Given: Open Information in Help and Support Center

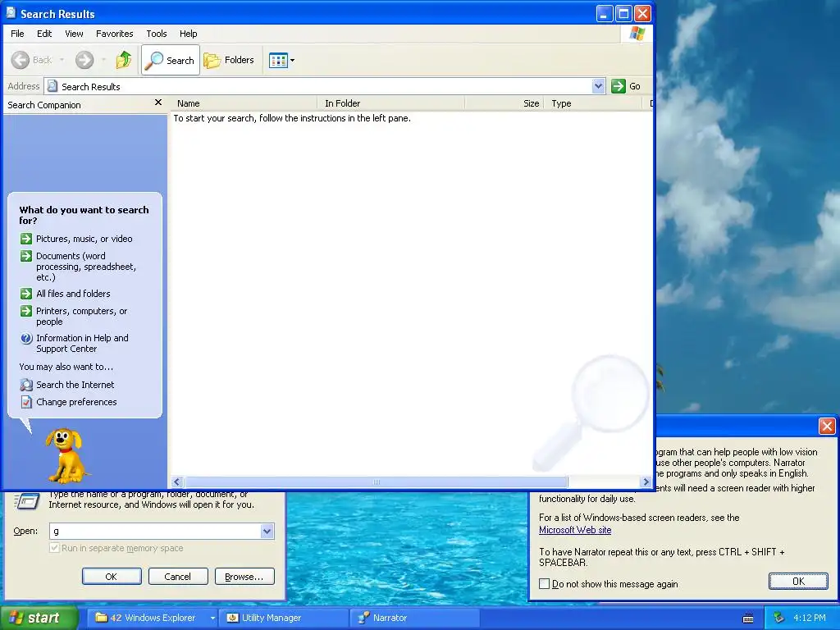Looking at the screenshot, I should [x=83, y=344].
